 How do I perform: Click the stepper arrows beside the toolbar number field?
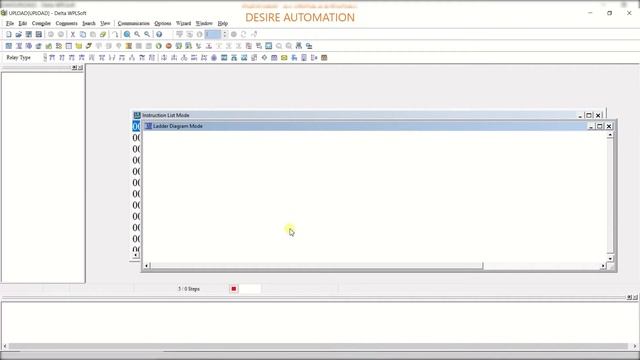(x=224, y=34)
